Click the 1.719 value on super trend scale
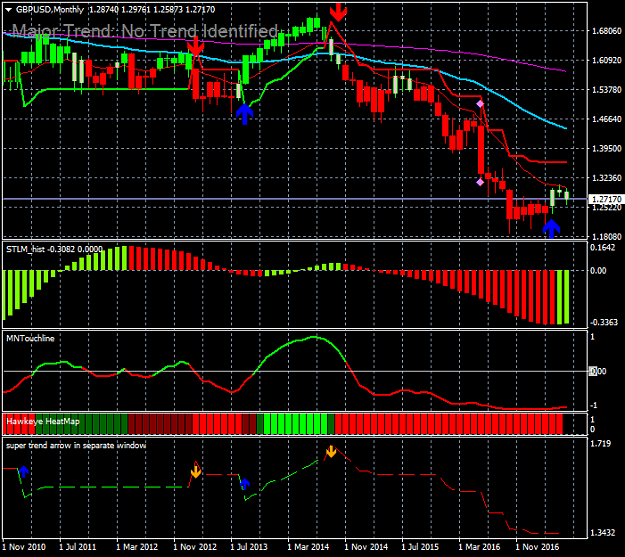 click(600, 443)
